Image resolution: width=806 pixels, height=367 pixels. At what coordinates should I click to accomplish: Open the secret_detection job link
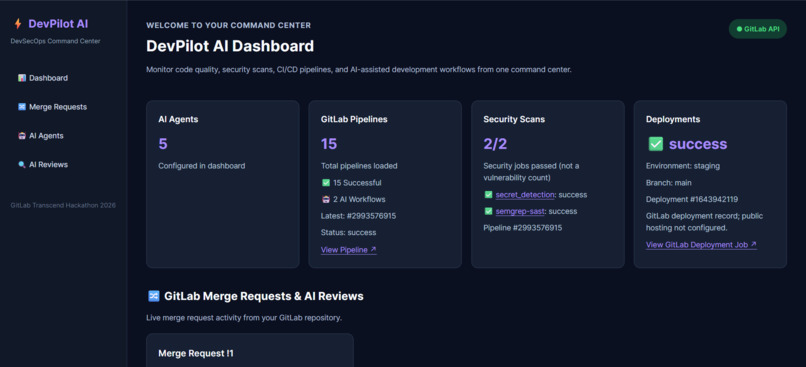pos(525,195)
